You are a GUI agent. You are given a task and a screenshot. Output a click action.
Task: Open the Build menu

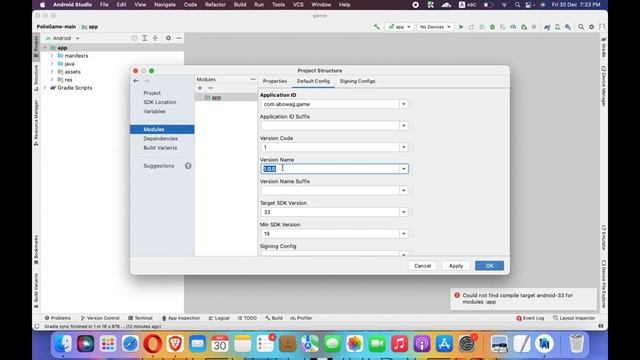click(x=240, y=5)
